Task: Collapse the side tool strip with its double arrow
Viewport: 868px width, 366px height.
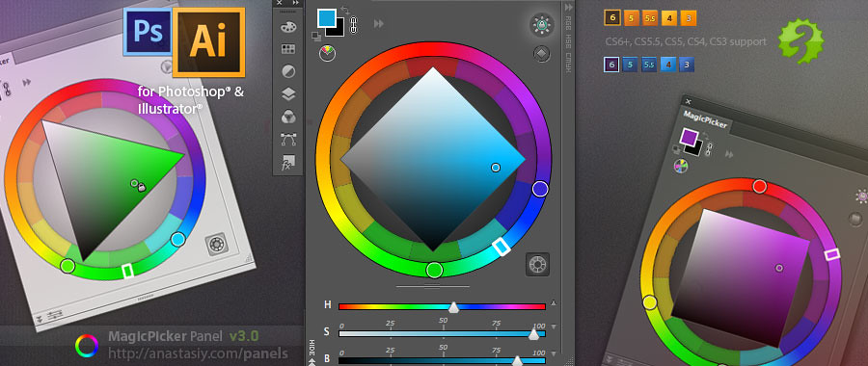Action: tap(296, 3)
